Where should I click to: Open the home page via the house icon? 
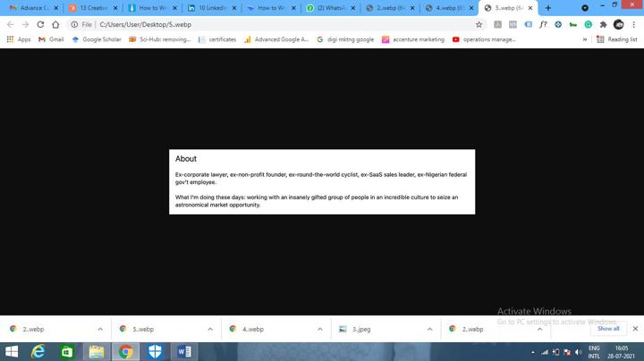point(55,25)
